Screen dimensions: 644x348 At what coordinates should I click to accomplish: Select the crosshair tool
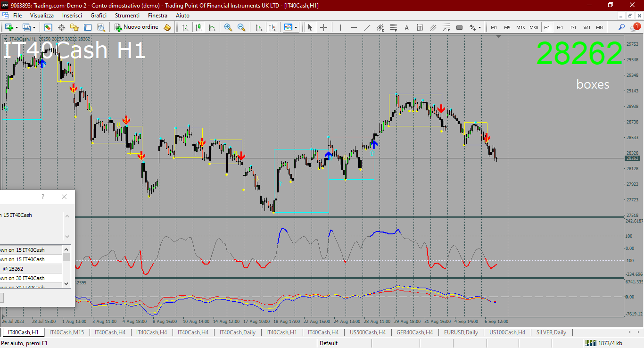click(323, 27)
